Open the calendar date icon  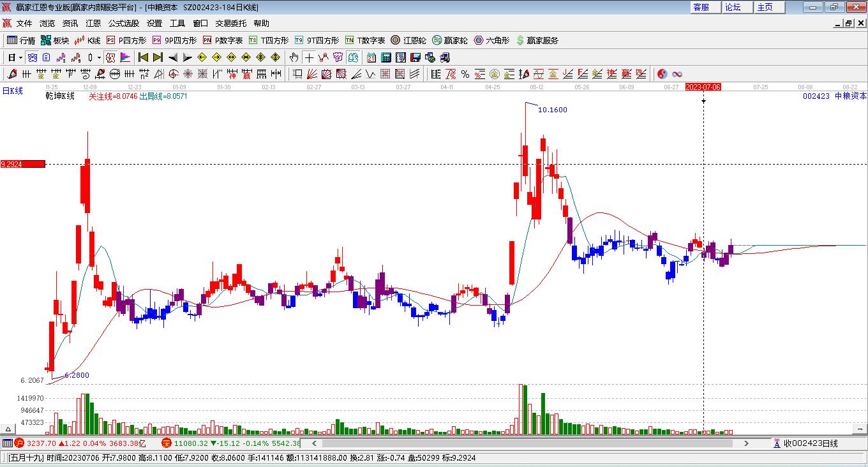coord(371,57)
